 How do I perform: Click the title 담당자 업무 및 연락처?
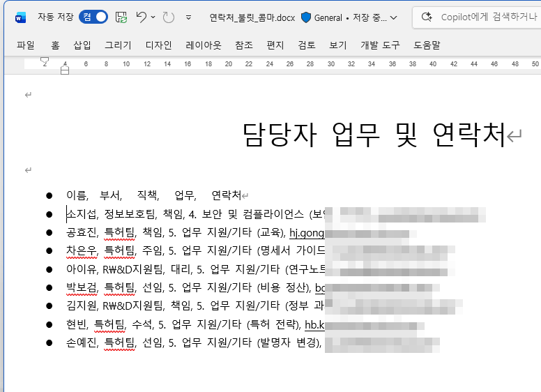pyautogui.click(x=374, y=135)
